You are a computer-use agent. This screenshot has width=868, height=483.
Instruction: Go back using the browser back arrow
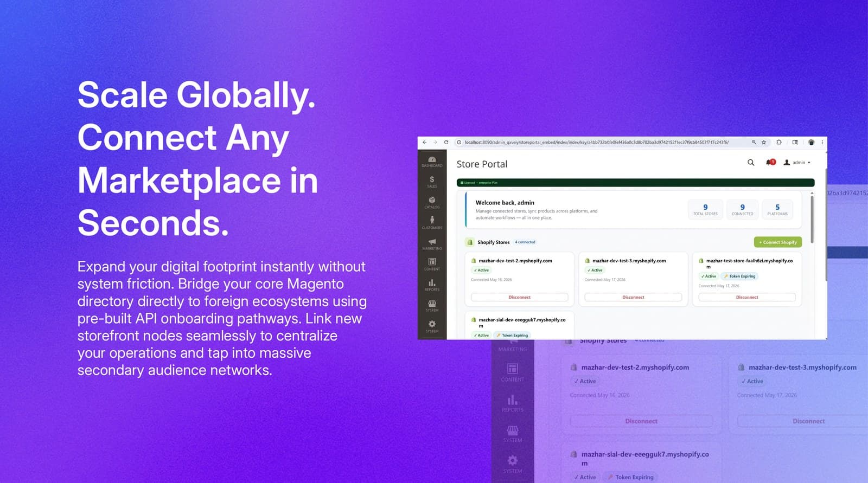(424, 143)
